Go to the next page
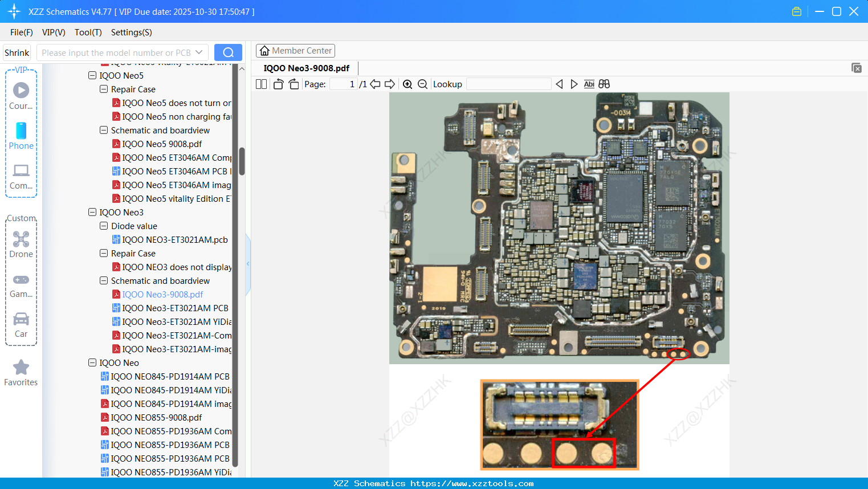The height and width of the screenshot is (489, 868). tap(390, 84)
